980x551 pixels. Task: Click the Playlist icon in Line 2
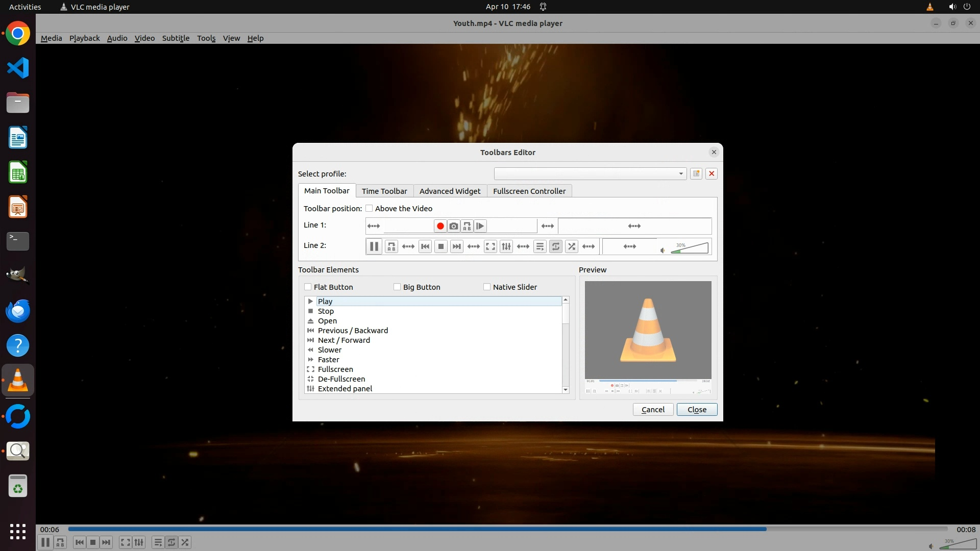tap(540, 246)
